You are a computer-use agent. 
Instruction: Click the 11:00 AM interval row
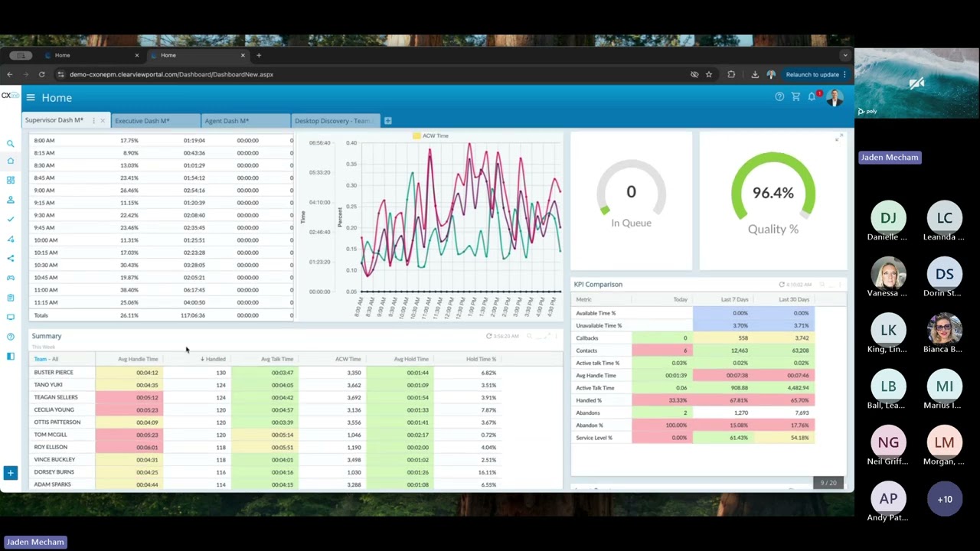pos(161,290)
